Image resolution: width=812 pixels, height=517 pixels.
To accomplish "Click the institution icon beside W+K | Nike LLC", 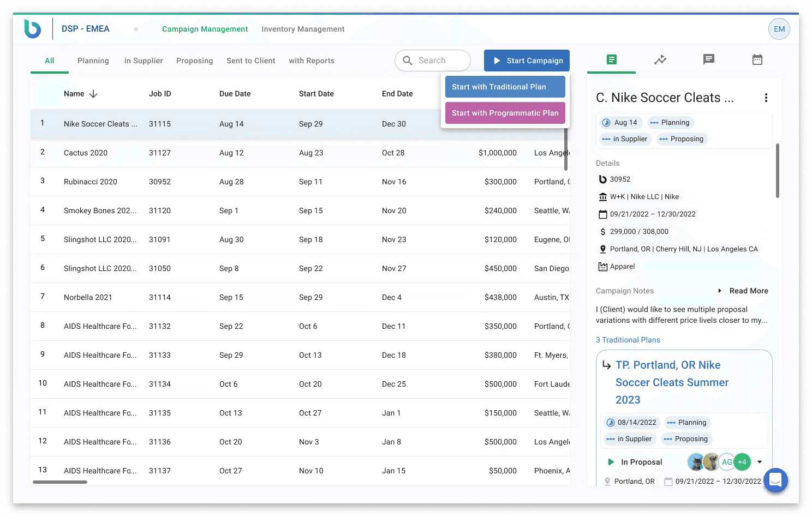I will coord(603,197).
